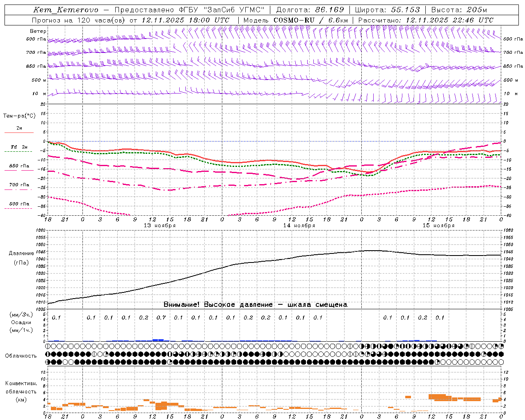Click '850 гПа' in the temperature legend

click(19, 166)
